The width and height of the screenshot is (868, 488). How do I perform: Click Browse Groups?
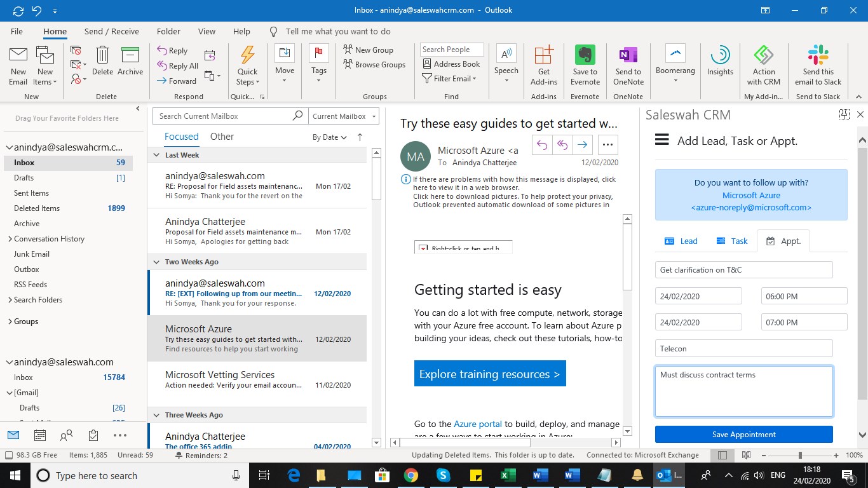tap(374, 64)
